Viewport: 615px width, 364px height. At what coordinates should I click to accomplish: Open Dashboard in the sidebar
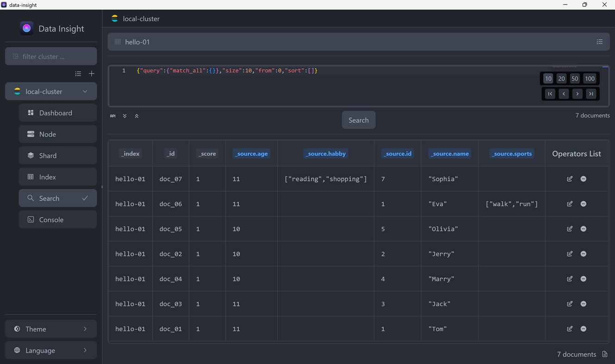(x=58, y=113)
